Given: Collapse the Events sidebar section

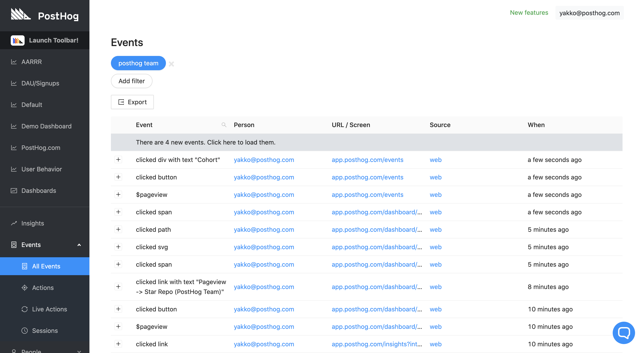Looking at the screenshot, I should tap(79, 245).
